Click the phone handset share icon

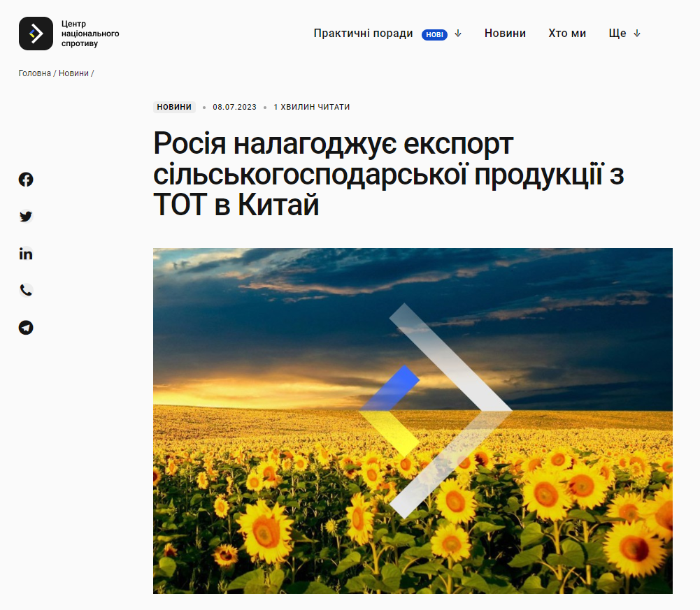point(26,291)
